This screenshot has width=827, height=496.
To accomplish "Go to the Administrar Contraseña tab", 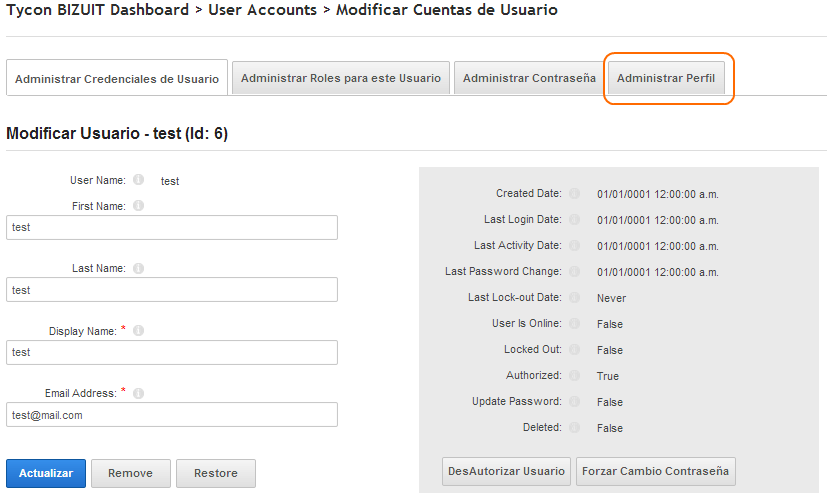I will pos(529,78).
